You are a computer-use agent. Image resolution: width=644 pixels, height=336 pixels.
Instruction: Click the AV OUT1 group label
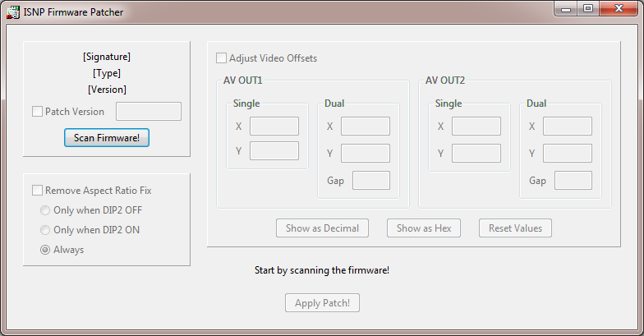(x=243, y=81)
